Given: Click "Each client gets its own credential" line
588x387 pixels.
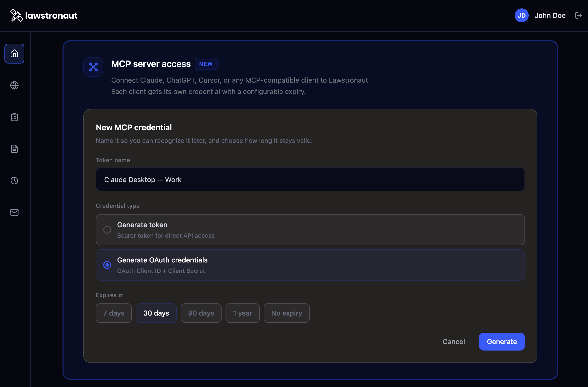Looking at the screenshot, I should click(208, 92).
